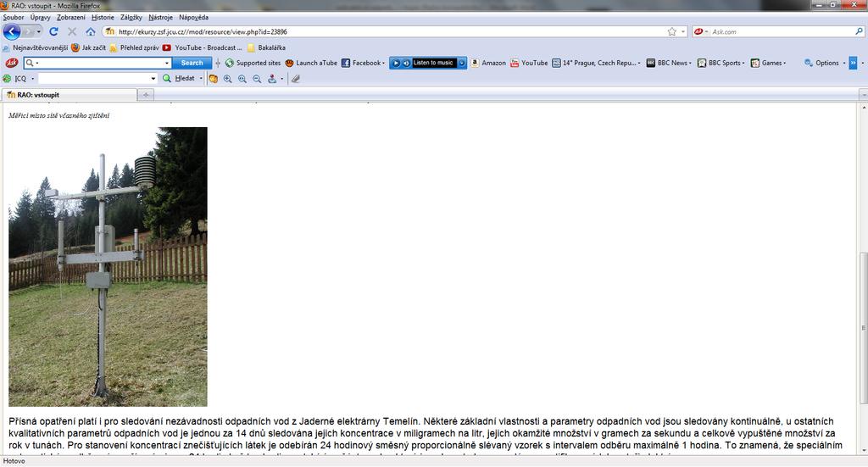Open Amazon from the toolbar

tap(488, 63)
